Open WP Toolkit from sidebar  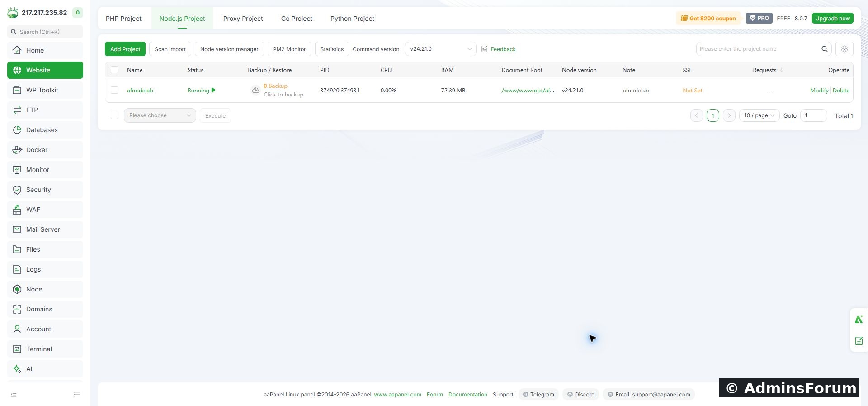point(45,90)
